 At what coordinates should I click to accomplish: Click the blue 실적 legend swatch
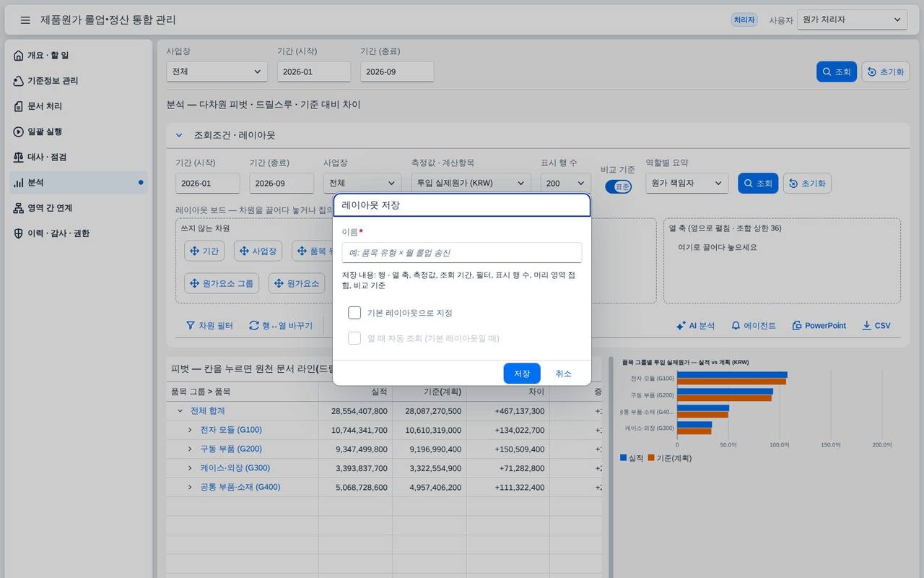coord(624,458)
